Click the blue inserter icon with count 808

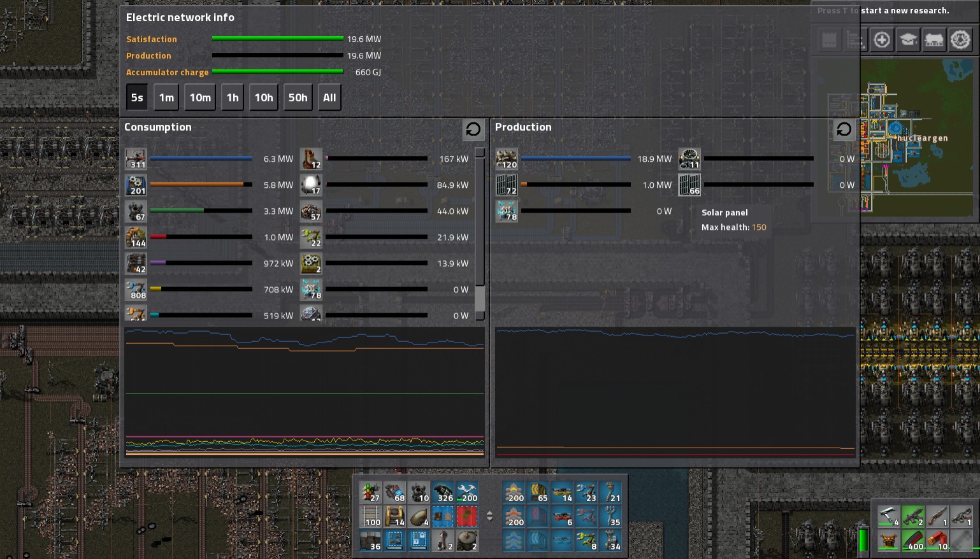tap(136, 289)
